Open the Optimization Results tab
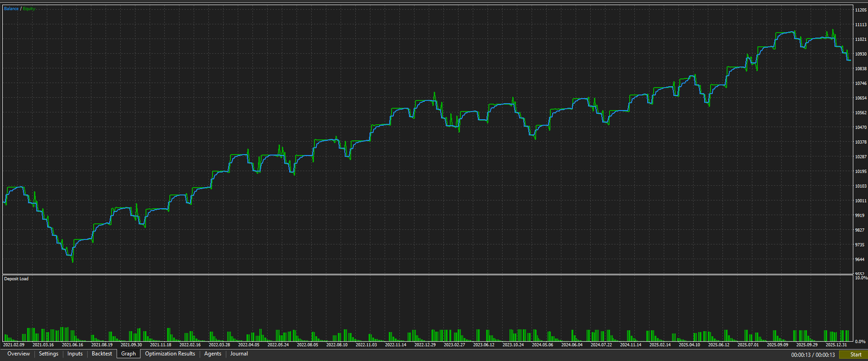 click(x=170, y=354)
